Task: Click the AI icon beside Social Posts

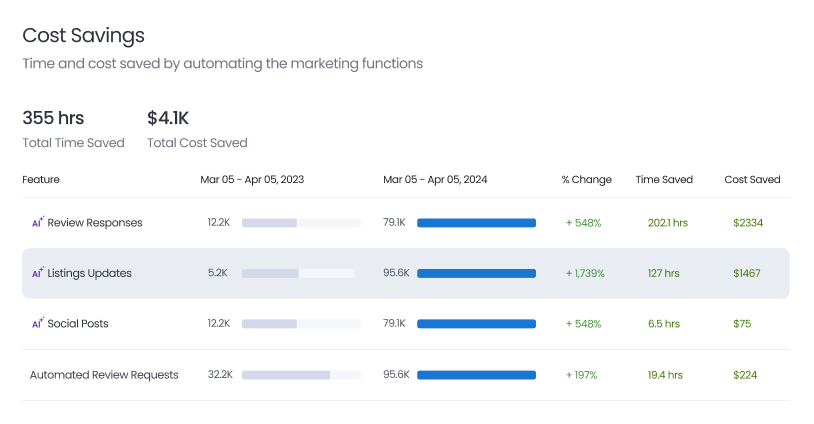Action: tap(38, 323)
